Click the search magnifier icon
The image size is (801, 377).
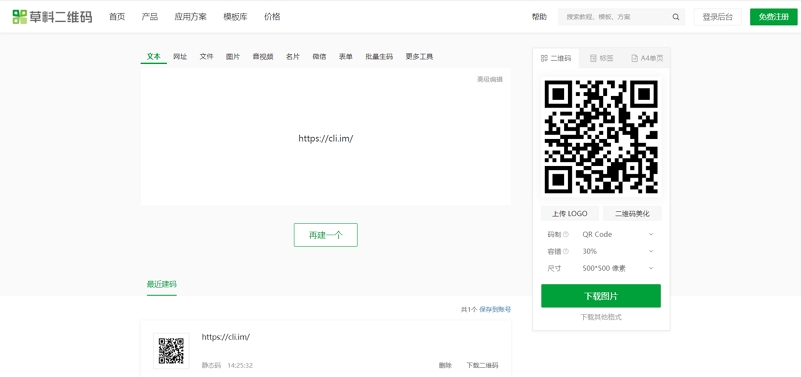pos(676,17)
